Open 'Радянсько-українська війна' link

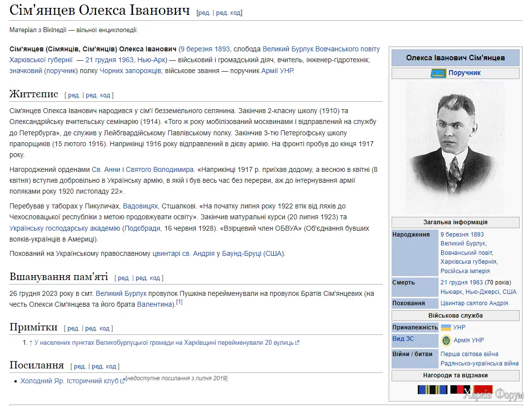(x=480, y=364)
